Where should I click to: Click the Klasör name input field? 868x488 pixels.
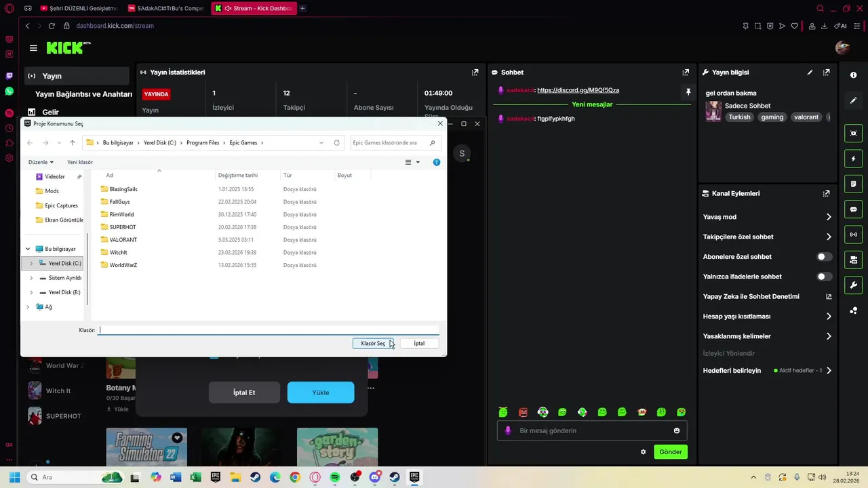point(269,330)
